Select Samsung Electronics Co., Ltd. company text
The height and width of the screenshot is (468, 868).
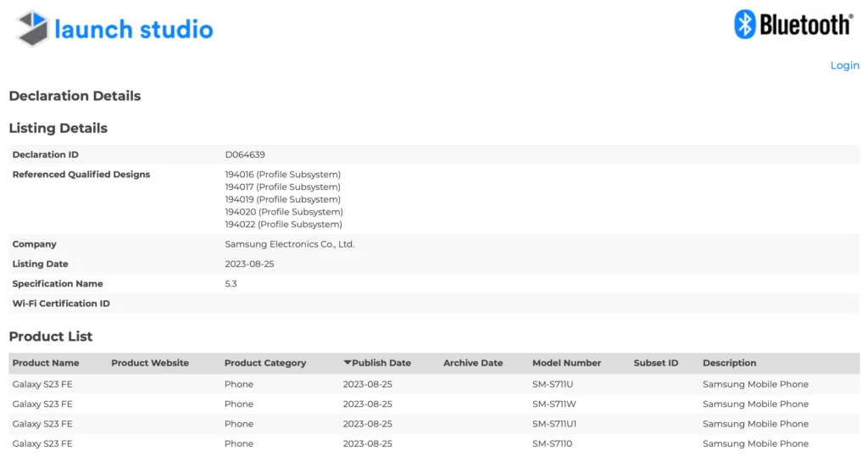click(x=290, y=244)
